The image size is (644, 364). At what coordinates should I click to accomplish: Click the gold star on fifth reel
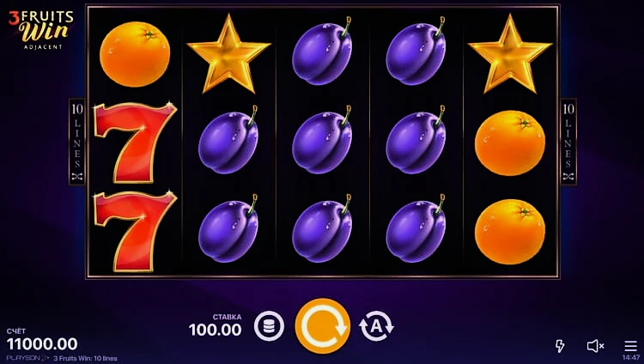(x=510, y=54)
